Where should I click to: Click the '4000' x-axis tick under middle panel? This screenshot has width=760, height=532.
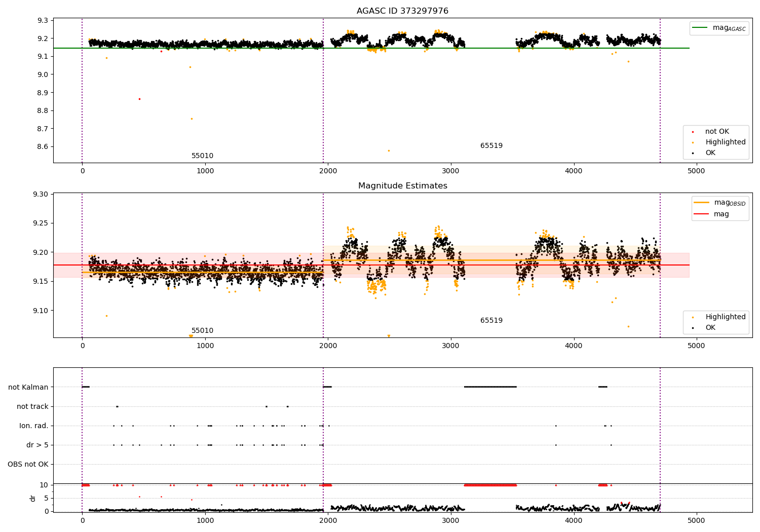click(574, 346)
